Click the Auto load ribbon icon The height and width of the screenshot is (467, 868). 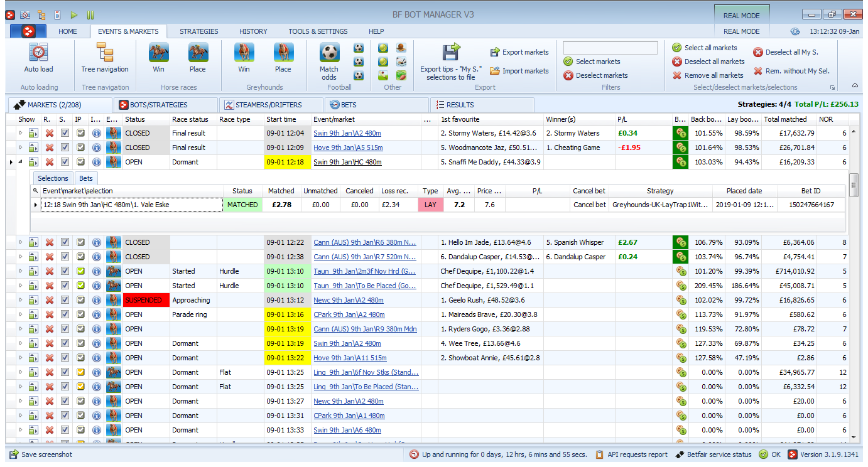pos(39,58)
